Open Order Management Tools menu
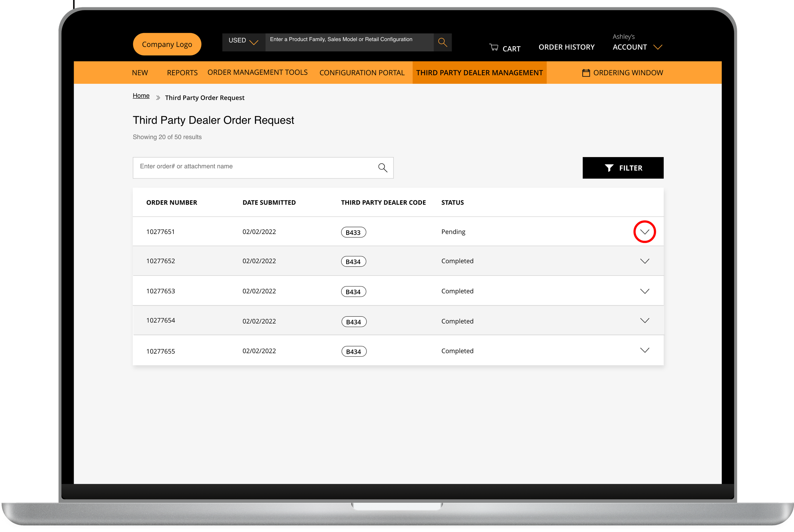 click(x=257, y=72)
